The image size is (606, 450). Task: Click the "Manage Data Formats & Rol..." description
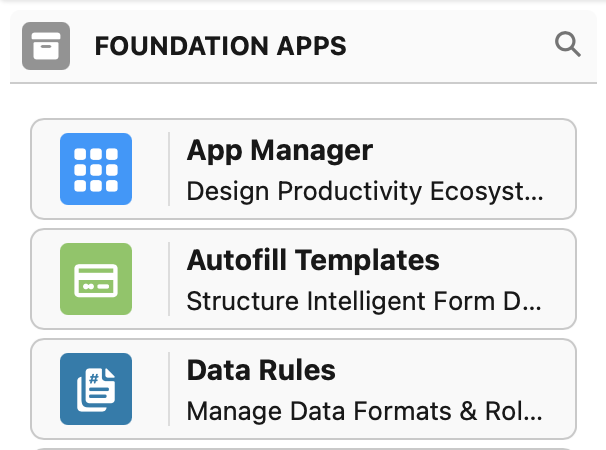(x=365, y=410)
